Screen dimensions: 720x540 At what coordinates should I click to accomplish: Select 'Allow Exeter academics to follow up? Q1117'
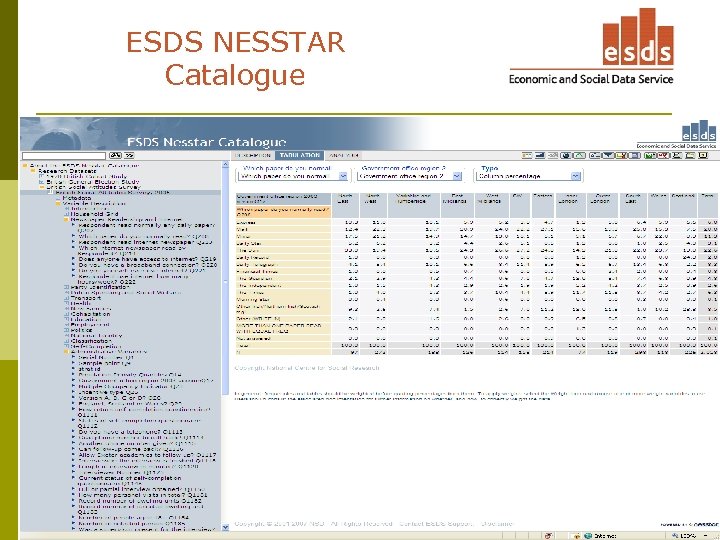[147, 455]
